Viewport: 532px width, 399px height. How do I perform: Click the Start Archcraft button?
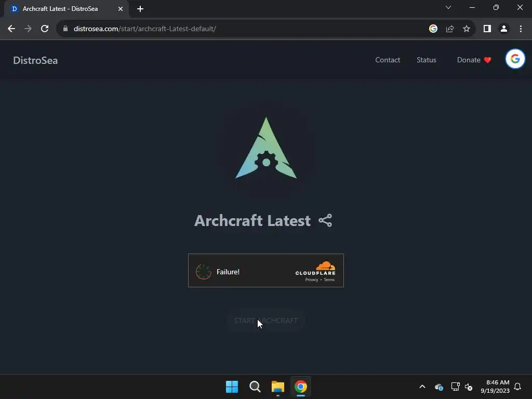pyautogui.click(x=265, y=321)
